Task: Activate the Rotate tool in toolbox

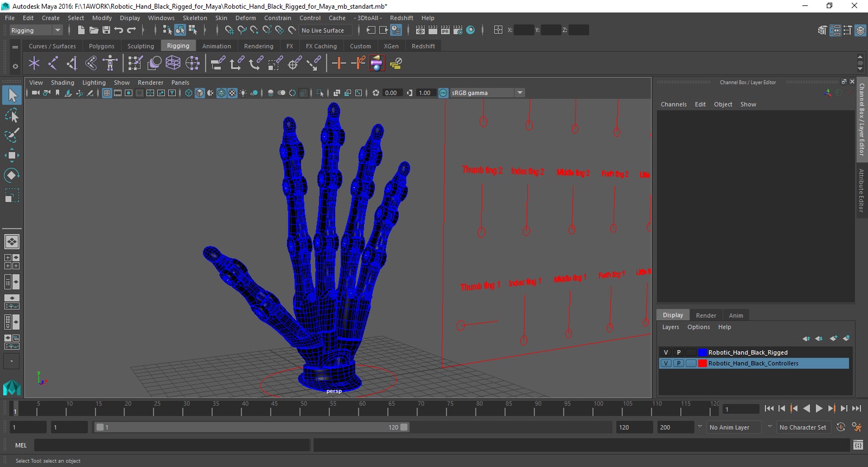Action: point(12,175)
